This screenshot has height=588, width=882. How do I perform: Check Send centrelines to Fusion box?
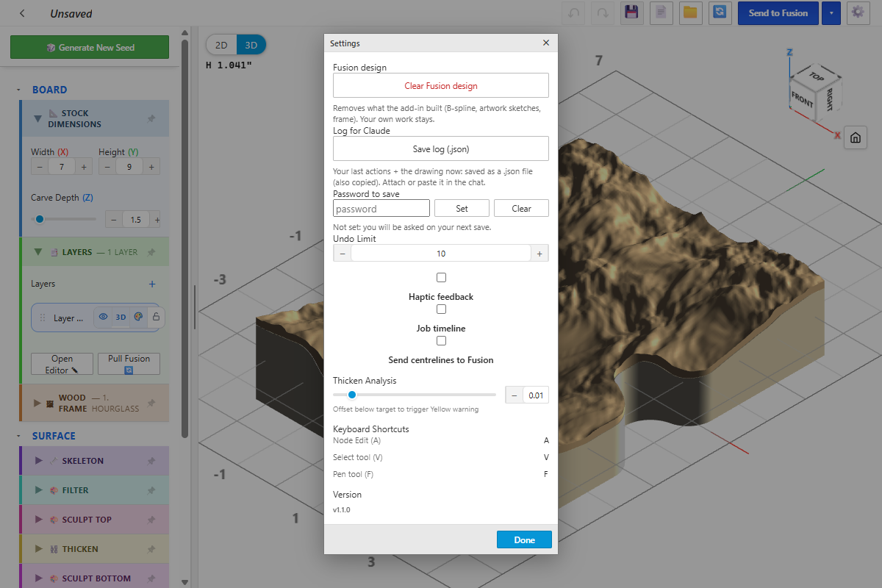coord(441,341)
